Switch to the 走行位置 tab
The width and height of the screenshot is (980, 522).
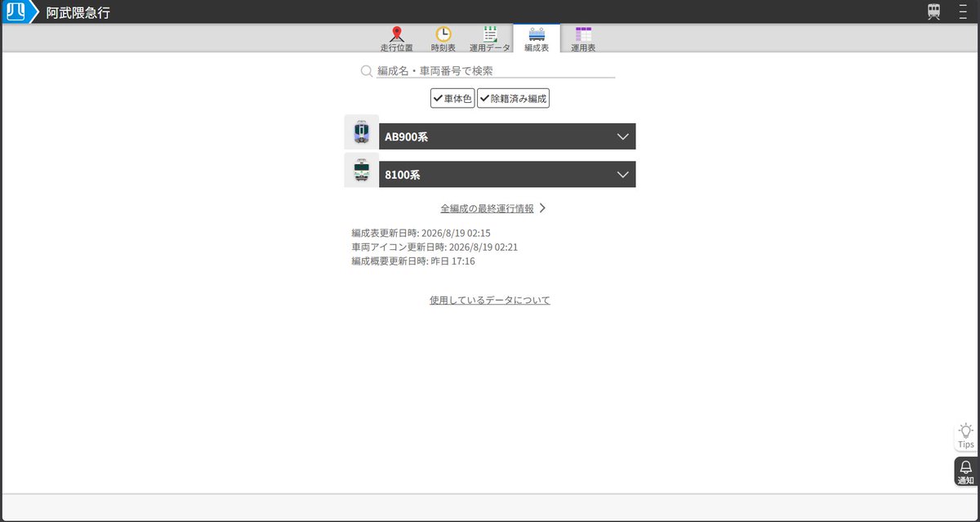(397, 39)
